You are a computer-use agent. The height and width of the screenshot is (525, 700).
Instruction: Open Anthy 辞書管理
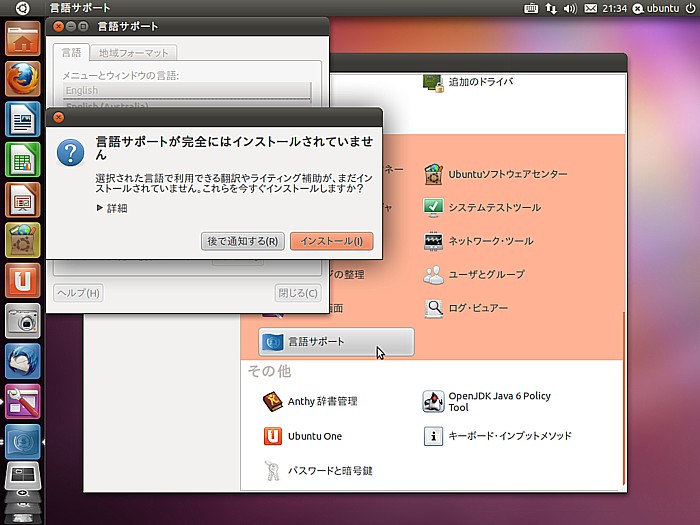(310, 401)
